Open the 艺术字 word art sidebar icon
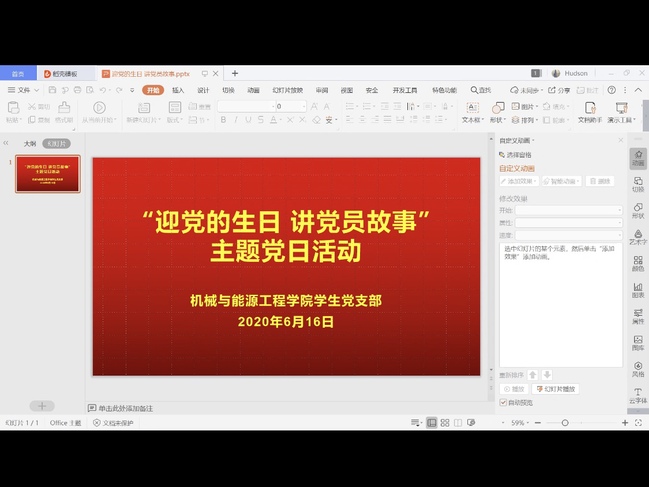This screenshot has height=487, width=649. pos(637,236)
